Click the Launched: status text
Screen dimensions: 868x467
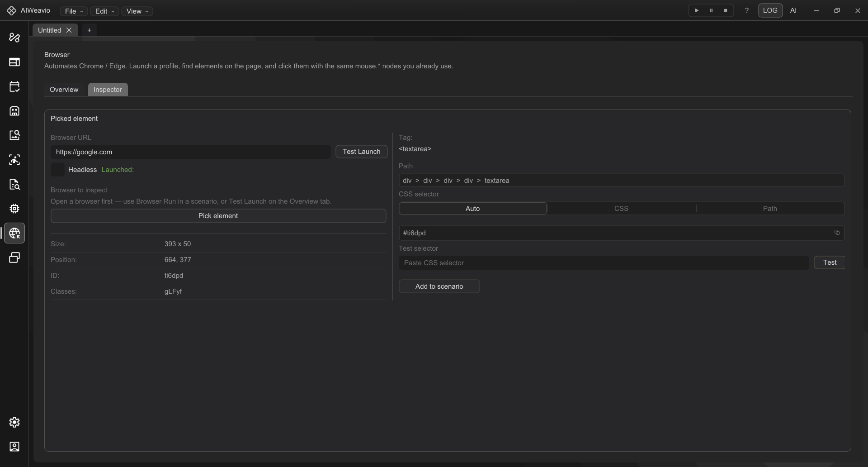pyautogui.click(x=118, y=170)
